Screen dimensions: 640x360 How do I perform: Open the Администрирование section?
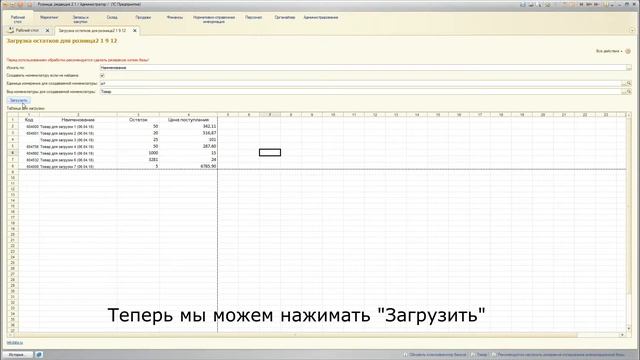[321, 18]
